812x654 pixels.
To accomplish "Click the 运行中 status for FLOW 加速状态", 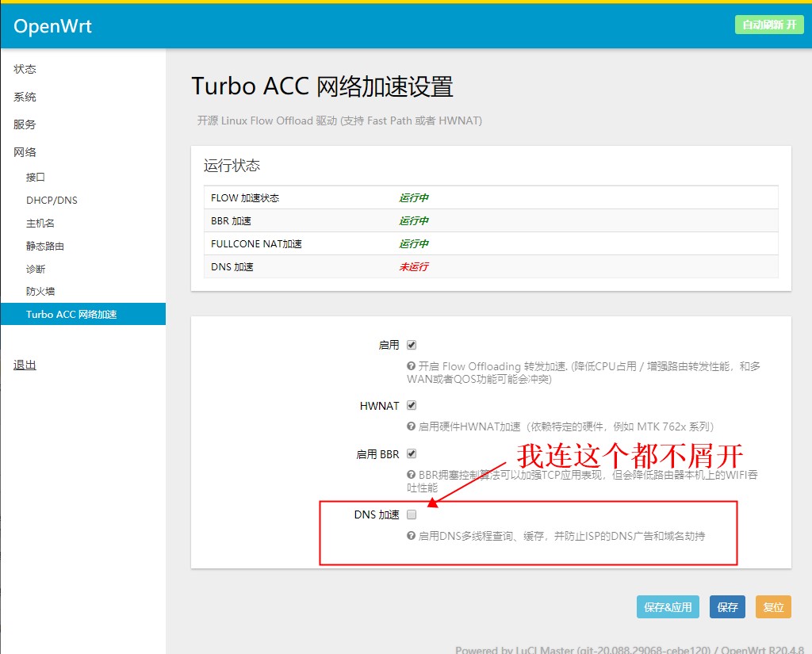I will coord(413,198).
